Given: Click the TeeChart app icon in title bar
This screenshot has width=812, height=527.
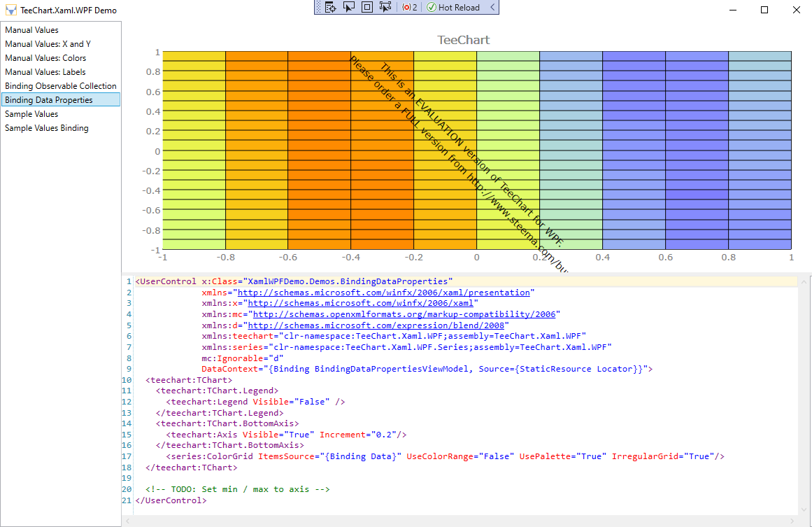Looking at the screenshot, I should click(x=10, y=10).
